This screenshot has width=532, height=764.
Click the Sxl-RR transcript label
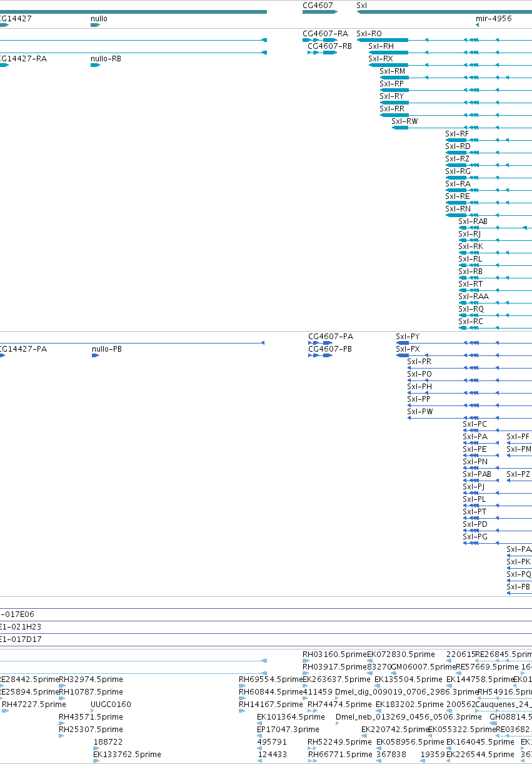(392, 109)
